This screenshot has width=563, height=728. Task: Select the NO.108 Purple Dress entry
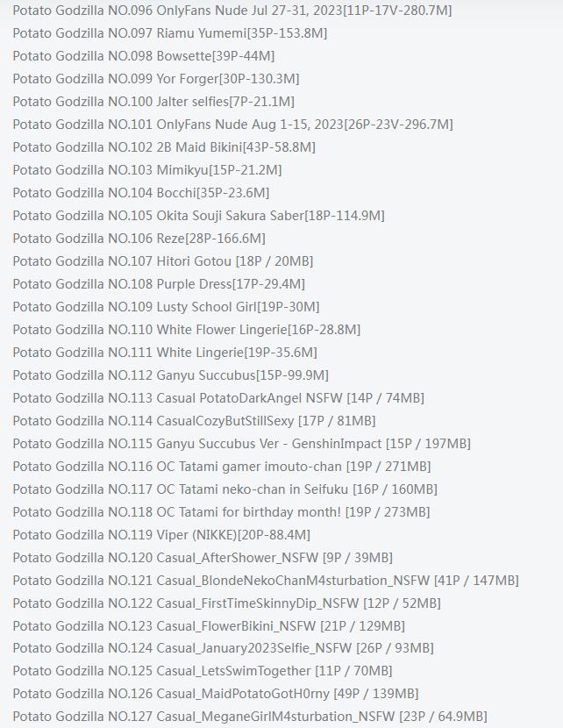pyautogui.click(x=159, y=283)
